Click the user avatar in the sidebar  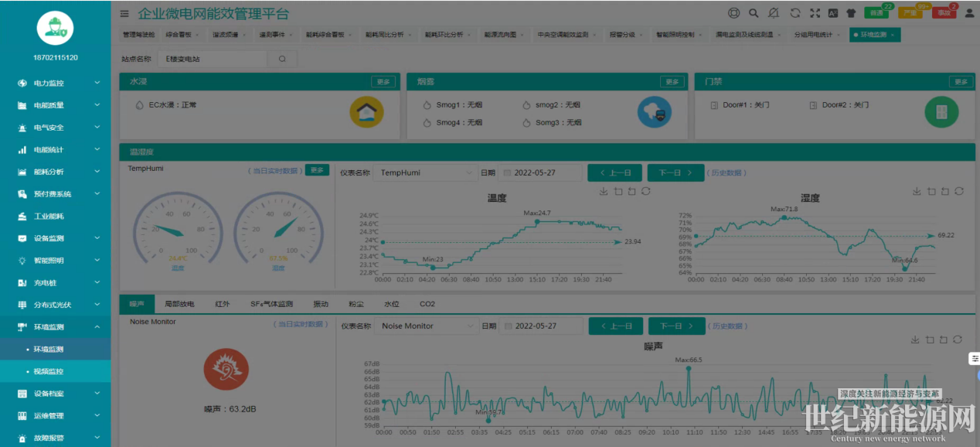56,29
